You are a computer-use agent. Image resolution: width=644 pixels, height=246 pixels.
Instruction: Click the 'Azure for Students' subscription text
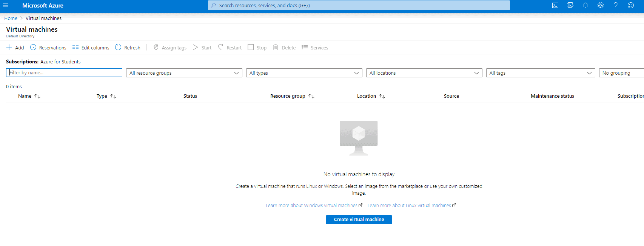(60, 61)
